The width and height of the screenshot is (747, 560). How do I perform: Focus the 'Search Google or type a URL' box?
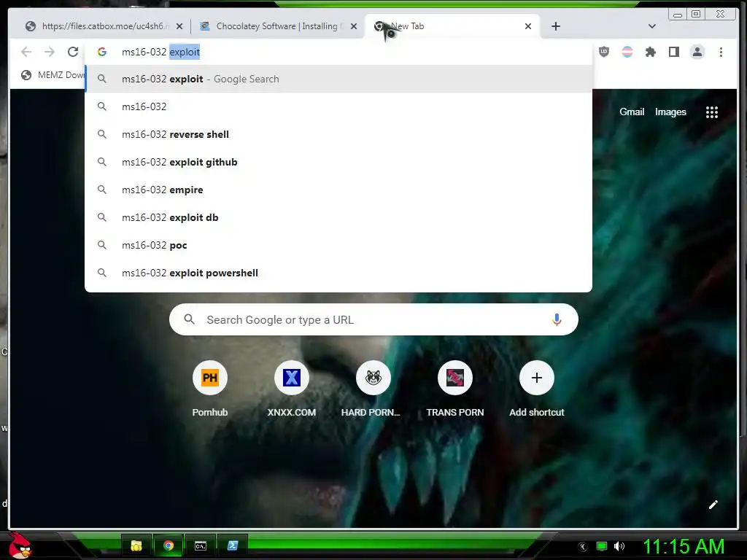coord(373,319)
